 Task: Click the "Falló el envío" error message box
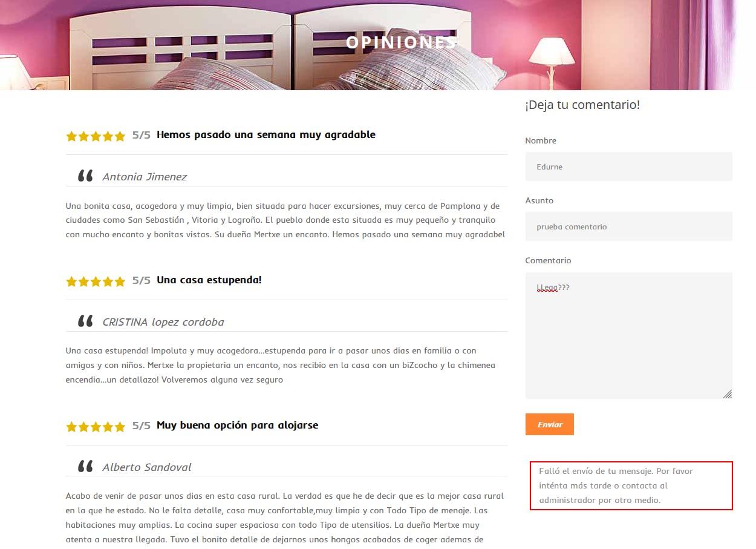(631, 485)
